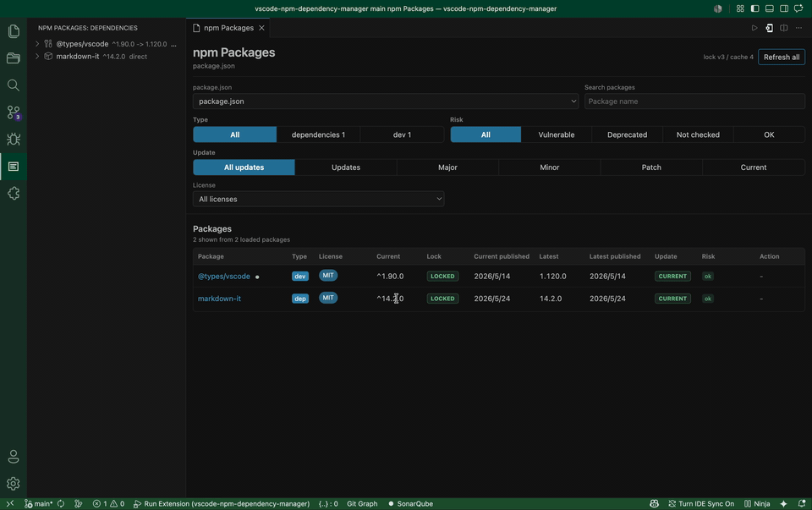Screen dimensions: 812x510
Task: Open Git Graph from status bar
Action: 362,504
